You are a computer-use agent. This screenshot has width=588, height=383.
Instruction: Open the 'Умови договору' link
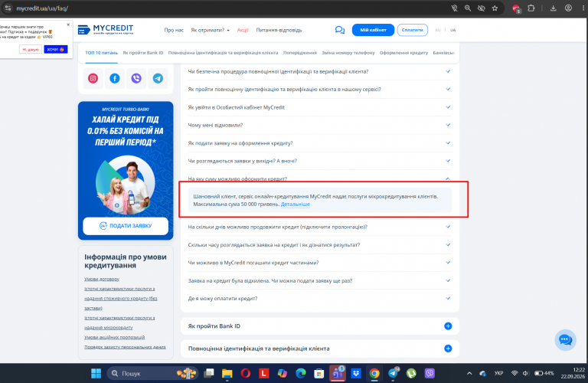(102, 279)
